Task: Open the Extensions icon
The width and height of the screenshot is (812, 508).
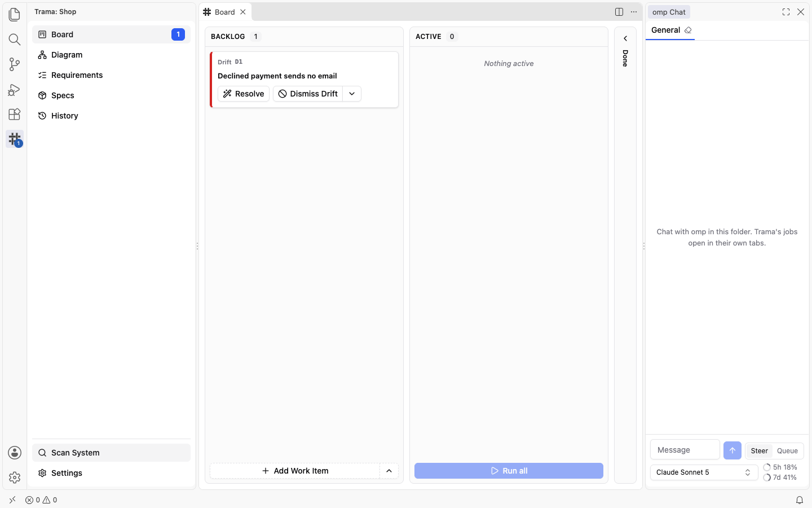Action: point(15,114)
